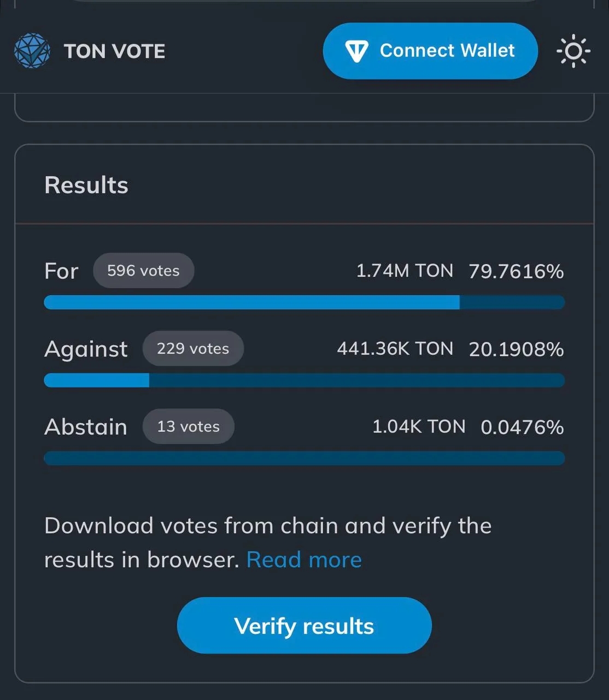Click the wallet icon inside Connect Wallet
Viewport: 609px width, 700px height.
[356, 51]
